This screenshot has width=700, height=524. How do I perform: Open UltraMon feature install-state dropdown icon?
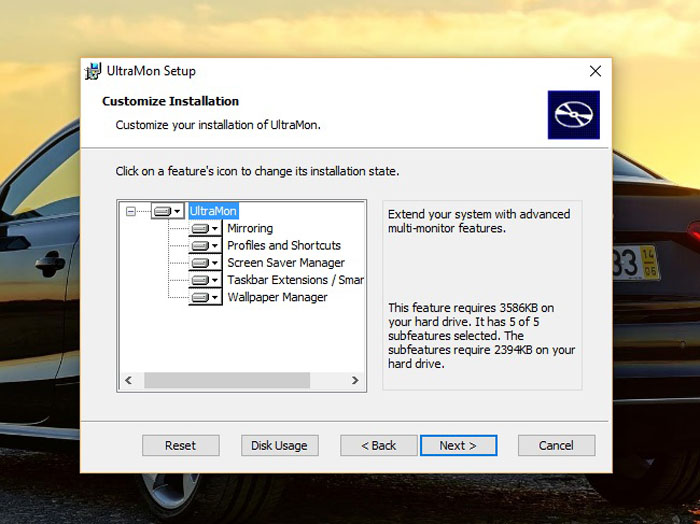coord(167,211)
